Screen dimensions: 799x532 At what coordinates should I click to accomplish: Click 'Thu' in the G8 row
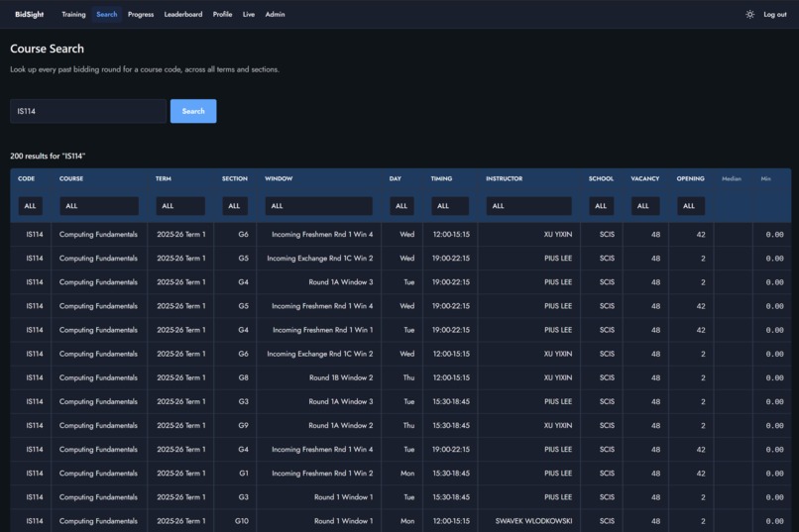(408, 377)
